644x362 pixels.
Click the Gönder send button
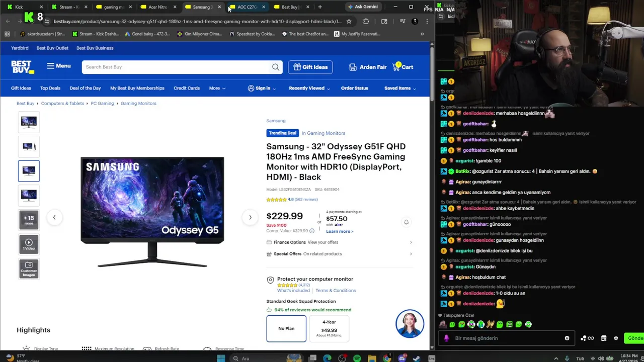click(x=634, y=338)
